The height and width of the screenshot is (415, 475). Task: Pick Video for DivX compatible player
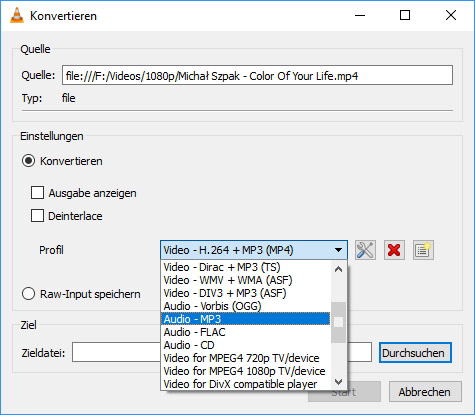pyautogui.click(x=245, y=384)
